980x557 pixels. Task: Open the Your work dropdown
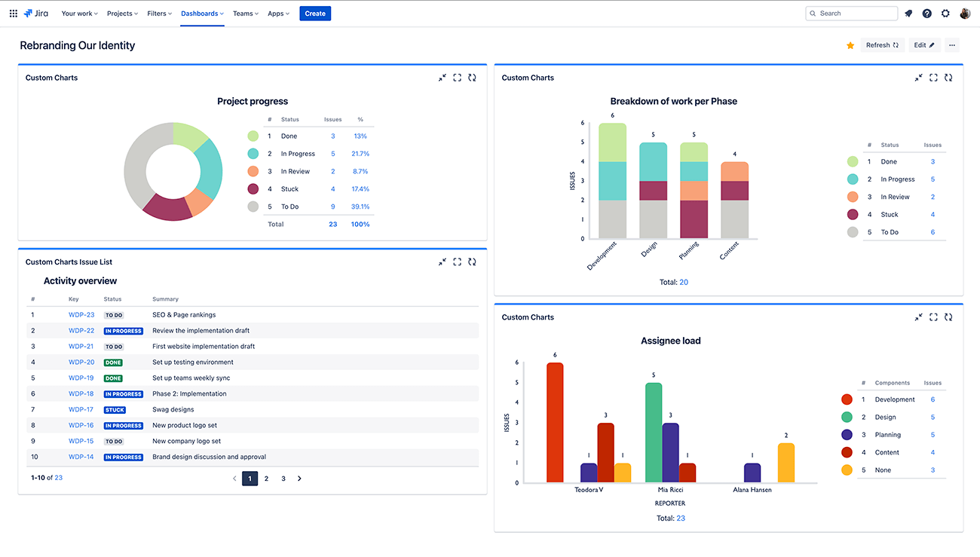(78, 13)
